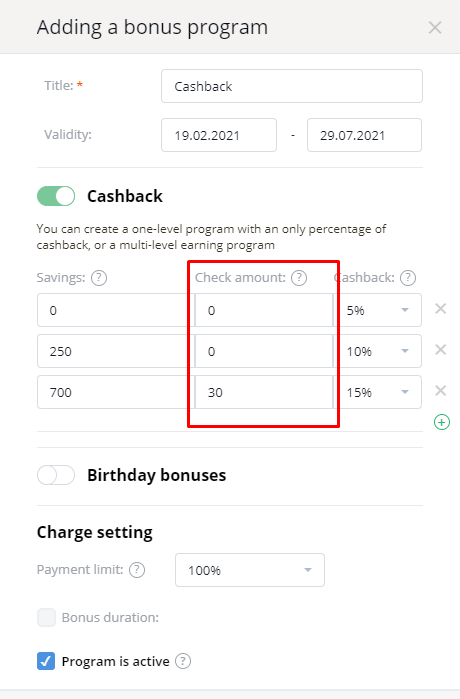Click the Program is active help icon
460x699 pixels.
coord(183,661)
